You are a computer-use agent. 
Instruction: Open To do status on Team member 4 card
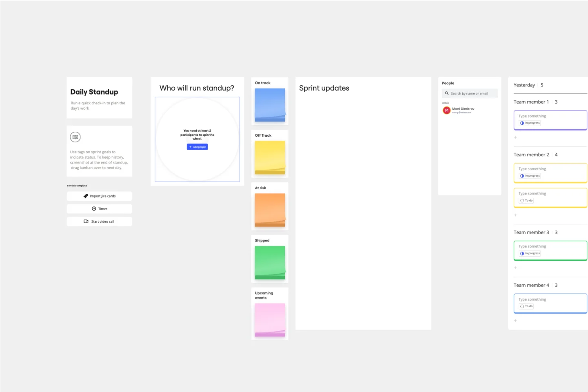click(526, 306)
